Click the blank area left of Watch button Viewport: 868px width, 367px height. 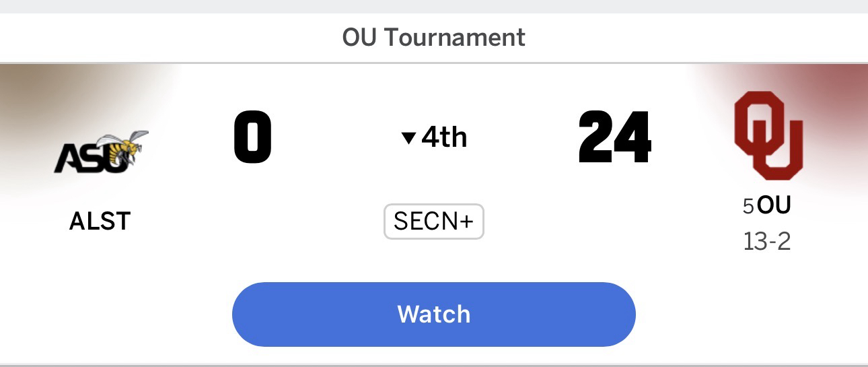[114, 314]
